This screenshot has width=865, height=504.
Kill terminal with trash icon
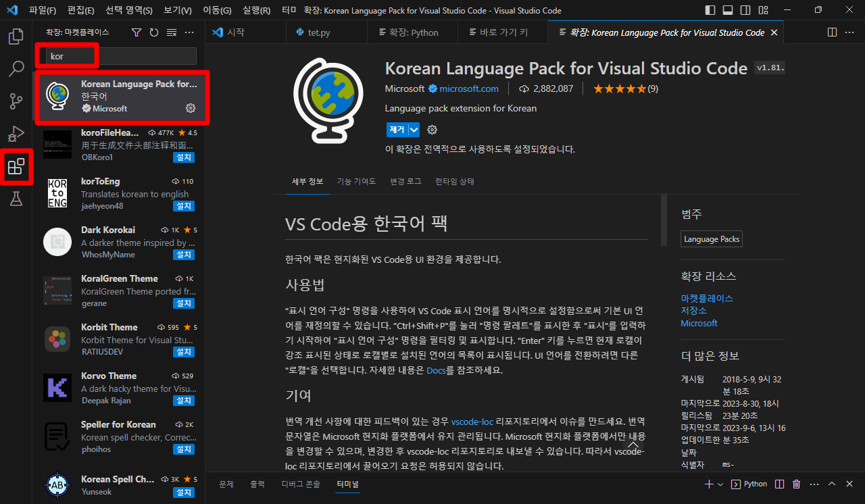click(x=796, y=484)
